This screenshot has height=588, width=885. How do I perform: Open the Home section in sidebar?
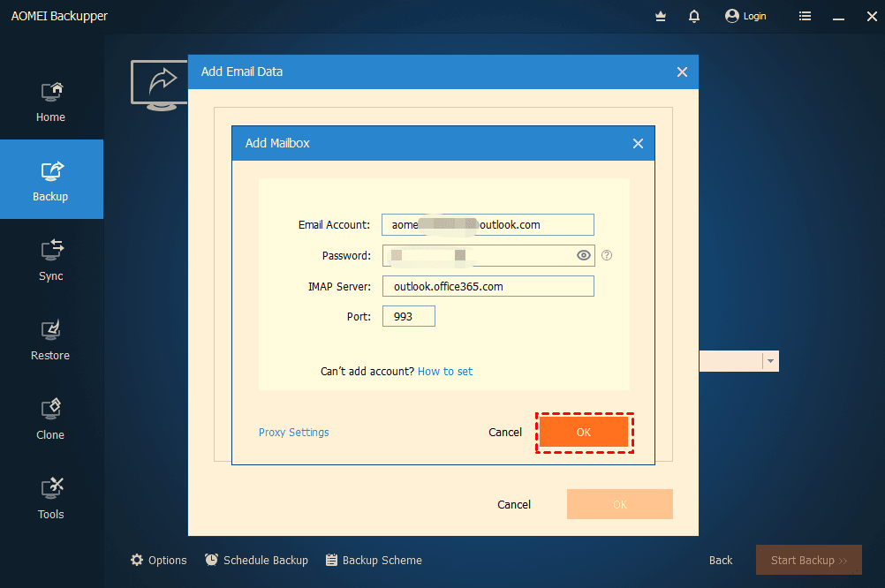(51, 102)
